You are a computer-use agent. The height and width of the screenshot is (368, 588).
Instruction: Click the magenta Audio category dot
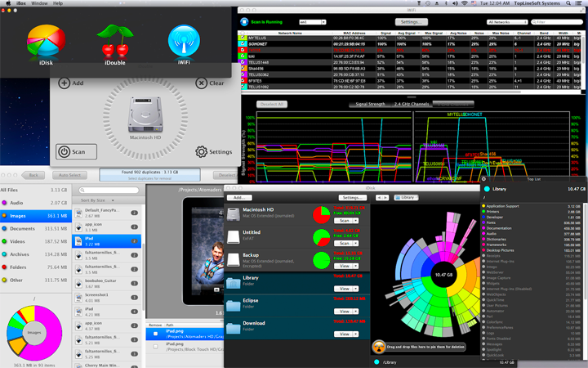point(4,203)
